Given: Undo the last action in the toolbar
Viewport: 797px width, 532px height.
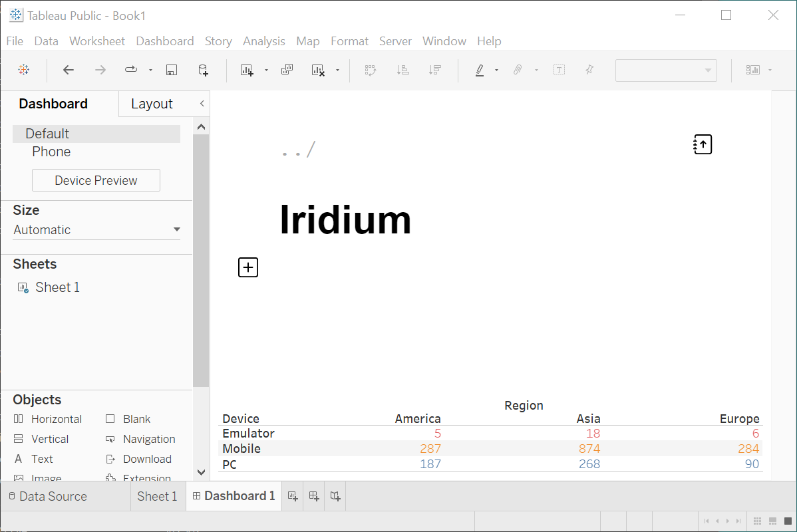Looking at the screenshot, I should point(68,69).
